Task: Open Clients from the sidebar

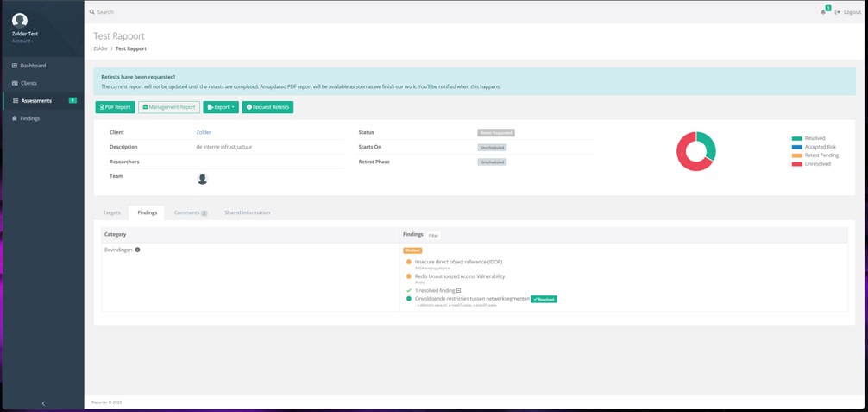Action: click(28, 83)
